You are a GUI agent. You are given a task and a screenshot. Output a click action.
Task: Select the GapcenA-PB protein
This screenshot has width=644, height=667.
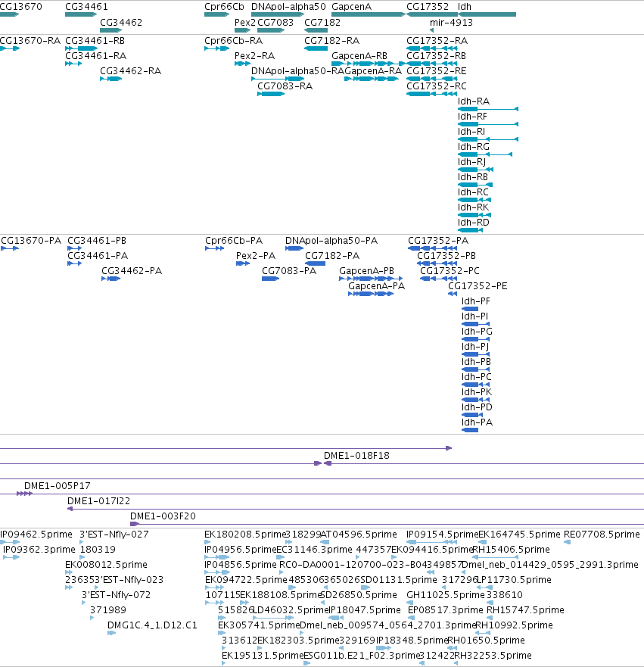pyautogui.click(x=366, y=271)
